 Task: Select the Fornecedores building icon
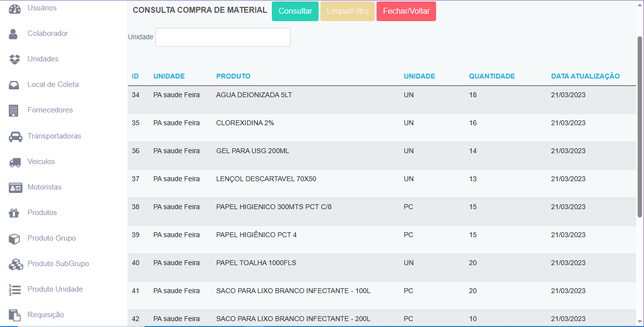click(15, 110)
